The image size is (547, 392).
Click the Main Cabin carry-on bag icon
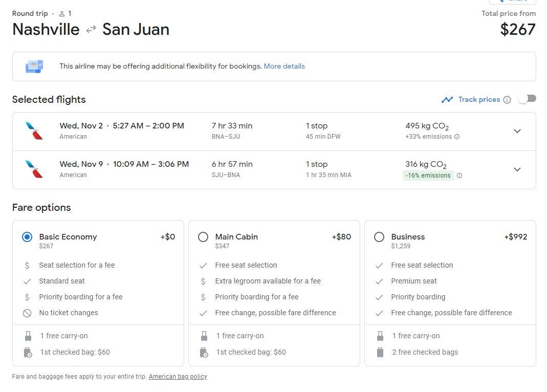(204, 336)
